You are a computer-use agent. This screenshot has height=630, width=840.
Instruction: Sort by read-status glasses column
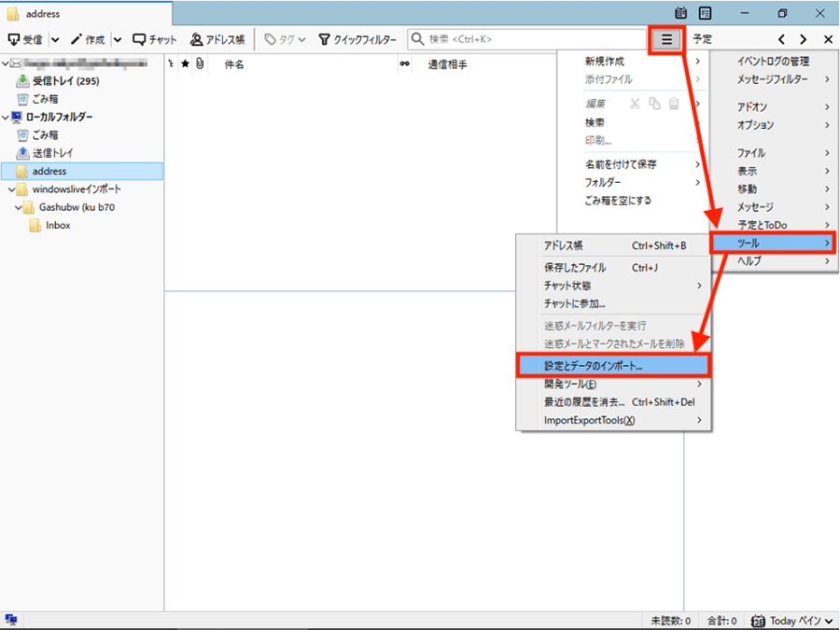[x=404, y=63]
